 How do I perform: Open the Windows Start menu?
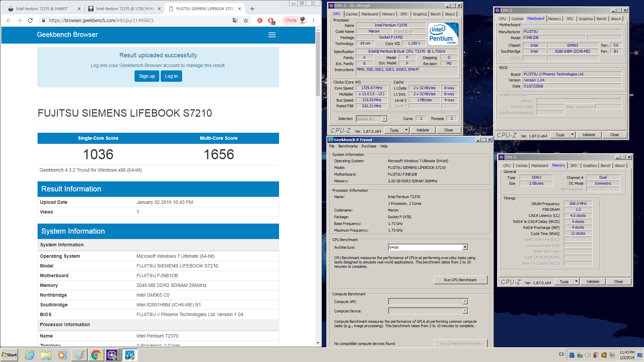[x=9, y=355]
